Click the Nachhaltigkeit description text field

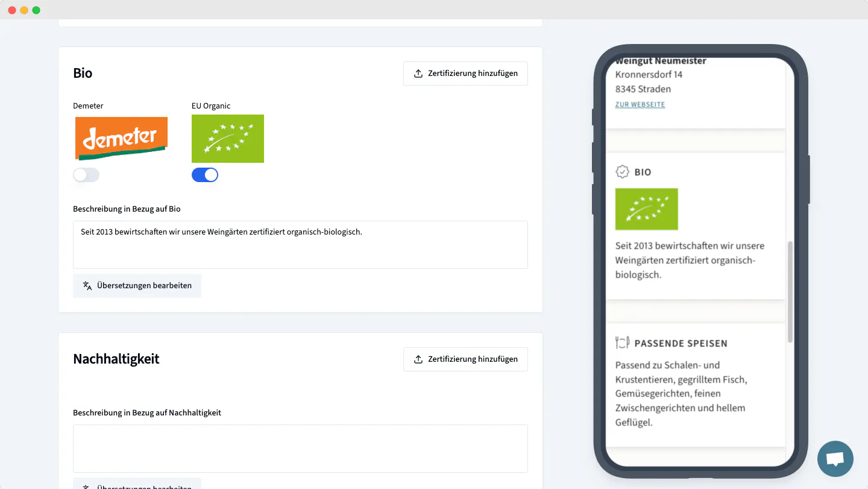[x=300, y=449]
